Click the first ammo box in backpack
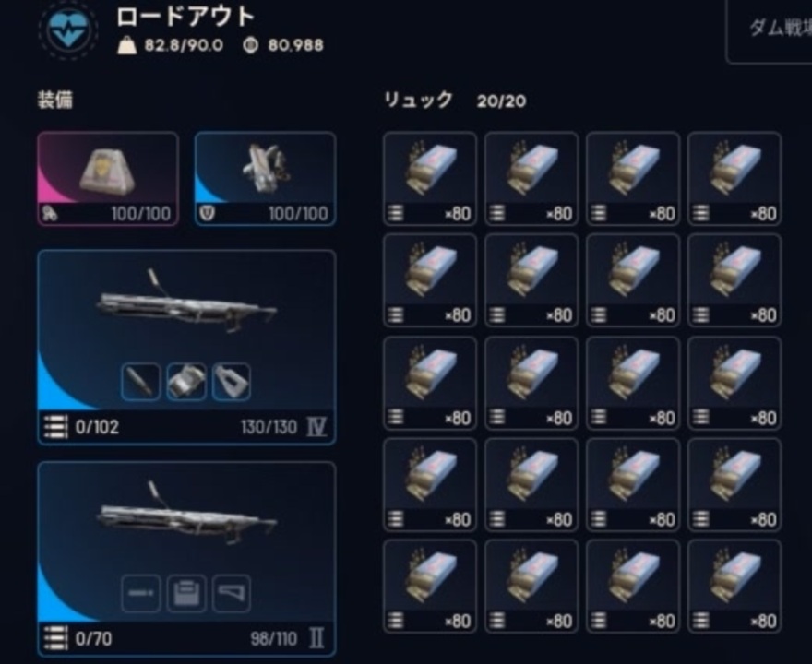Viewport: 812px width, 664px height. click(x=430, y=179)
